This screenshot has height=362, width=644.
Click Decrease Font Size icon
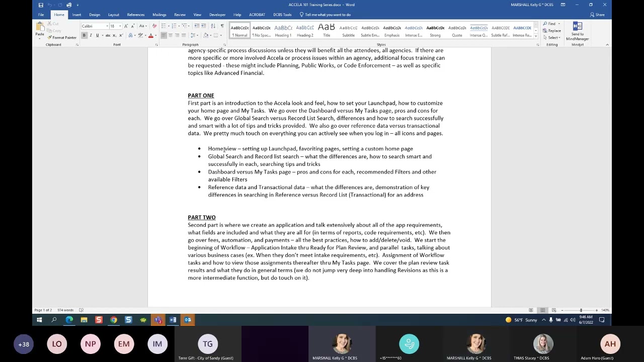(x=133, y=26)
